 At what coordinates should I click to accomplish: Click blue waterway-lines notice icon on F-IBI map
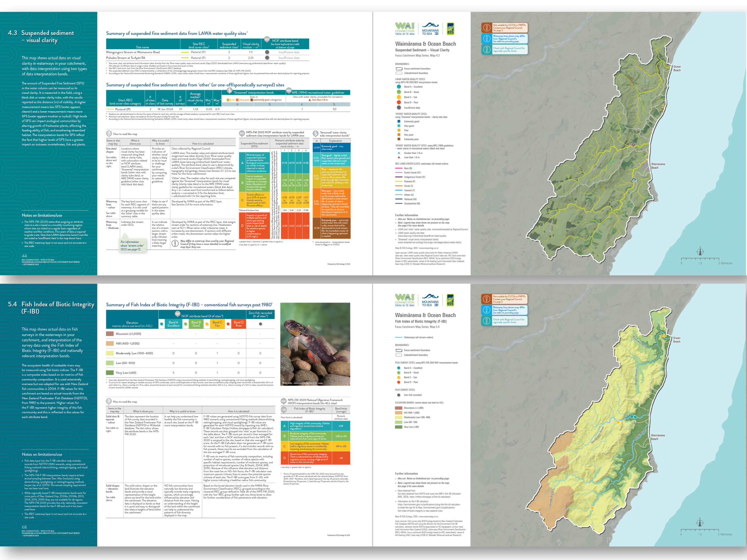tap(487, 309)
